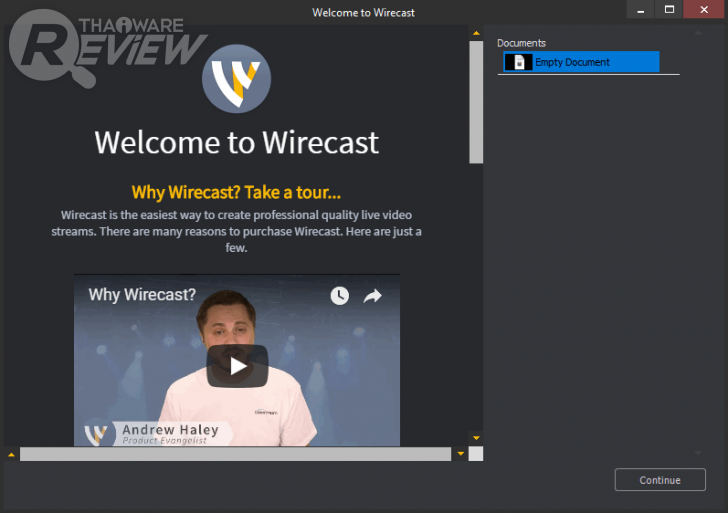Click the Andrew Haley name caption
728x513 pixels.
pos(170,429)
